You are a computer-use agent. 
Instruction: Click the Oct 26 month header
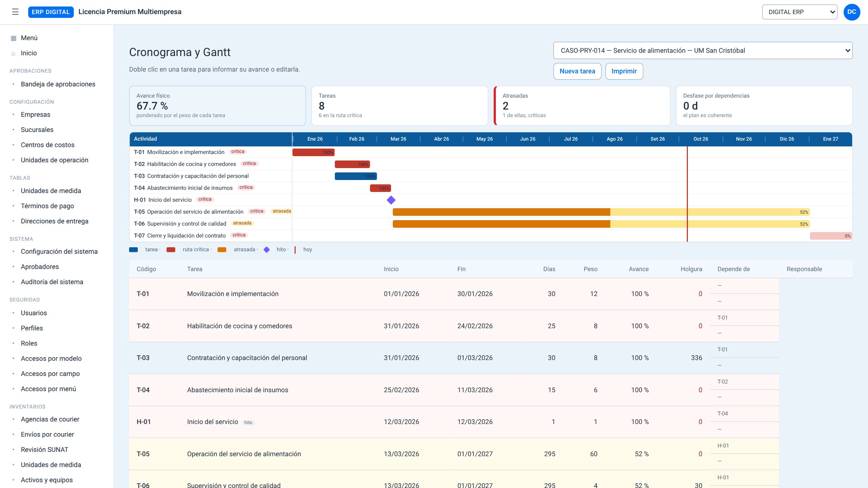point(701,139)
